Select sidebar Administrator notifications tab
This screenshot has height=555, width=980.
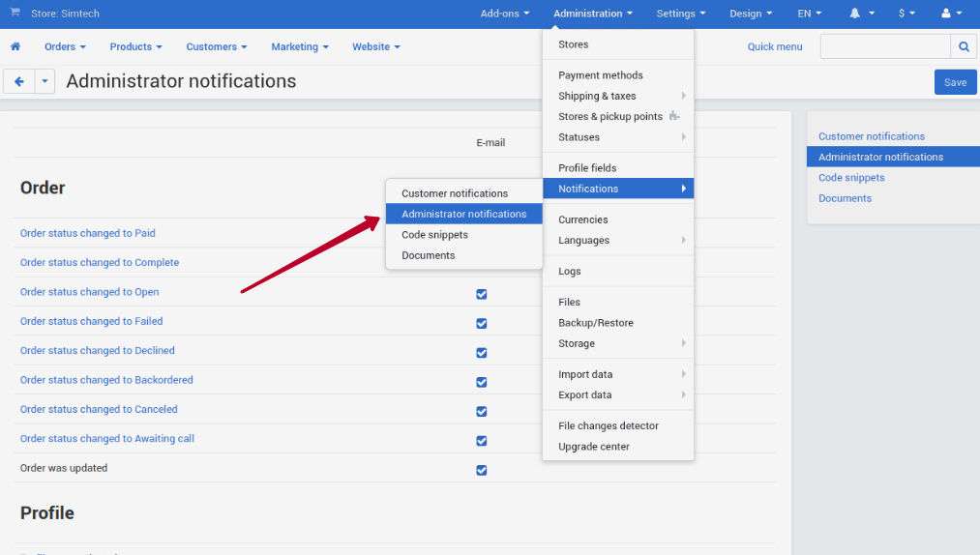tap(893, 157)
